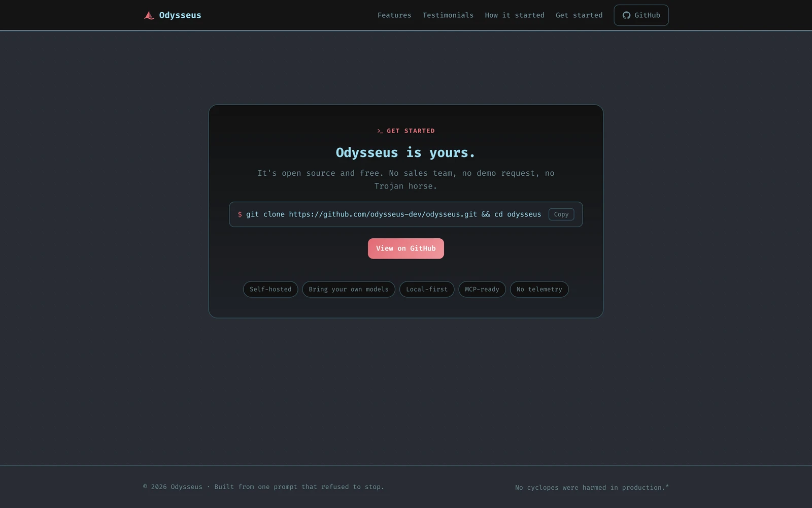Click the GET STARTED label

[411, 131]
